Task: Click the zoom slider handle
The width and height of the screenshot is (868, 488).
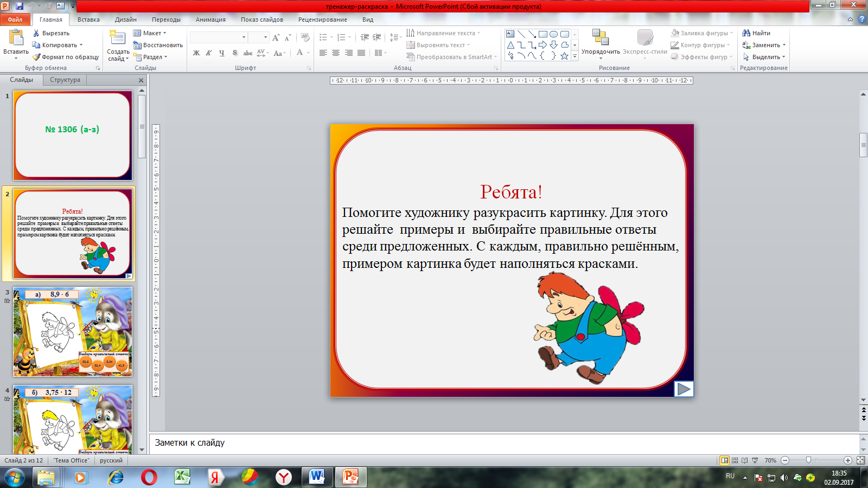Action: (x=808, y=460)
